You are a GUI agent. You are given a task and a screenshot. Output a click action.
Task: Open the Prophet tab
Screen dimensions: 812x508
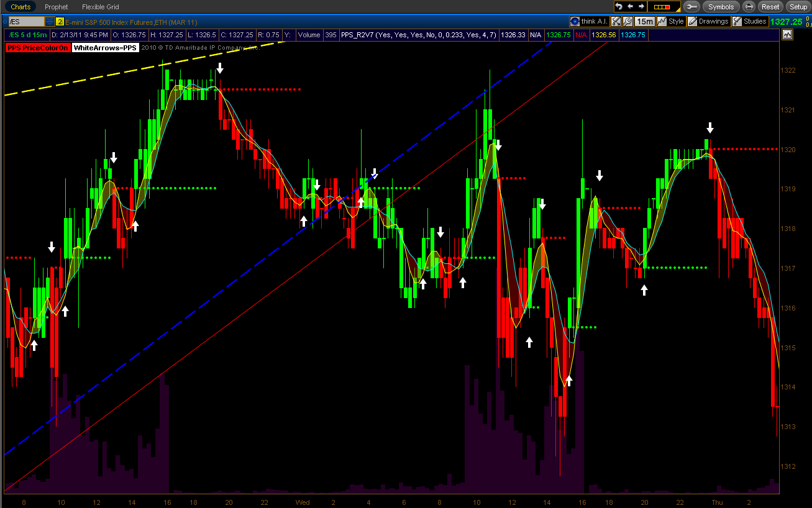pyautogui.click(x=56, y=7)
